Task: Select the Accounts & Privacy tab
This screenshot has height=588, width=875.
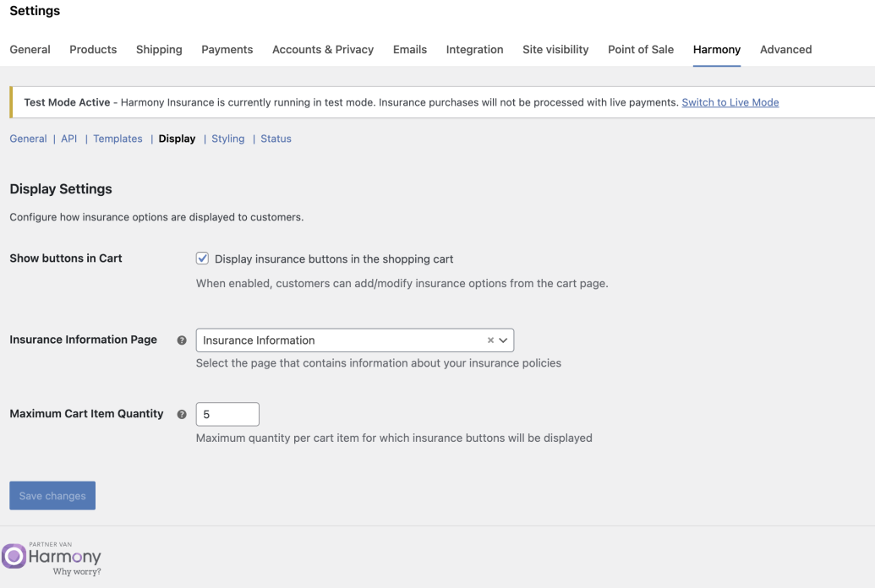Action: pos(323,50)
